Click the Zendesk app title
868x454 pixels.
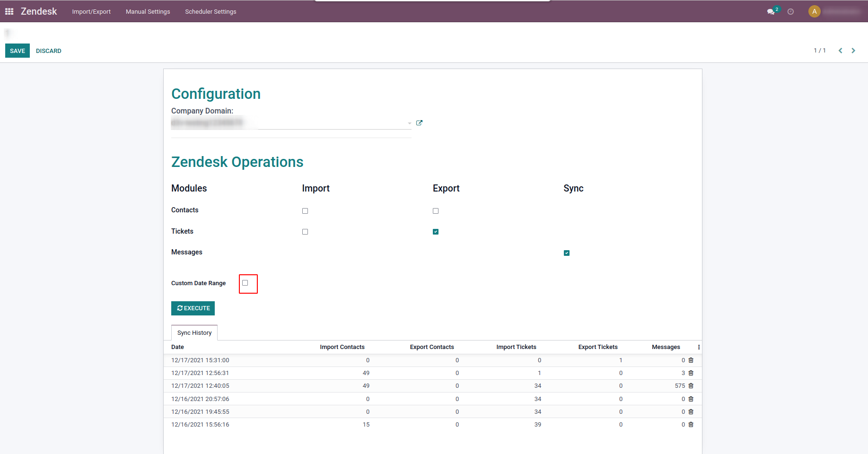point(39,11)
